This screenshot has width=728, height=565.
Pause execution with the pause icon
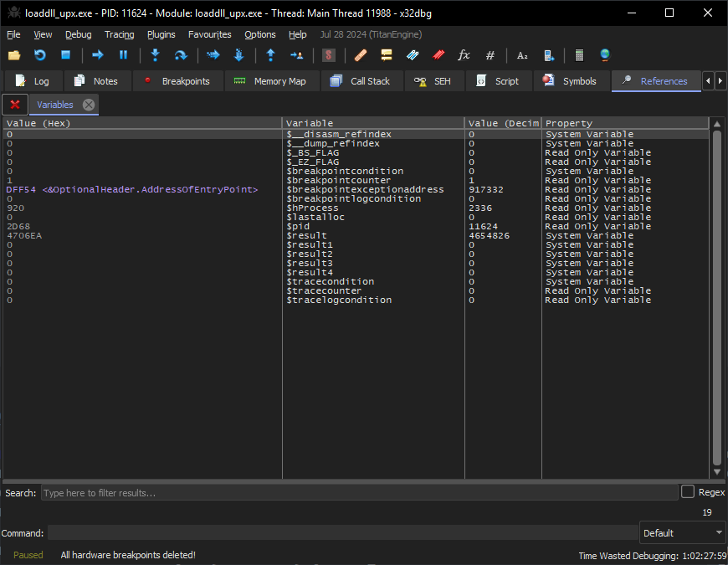(x=123, y=55)
